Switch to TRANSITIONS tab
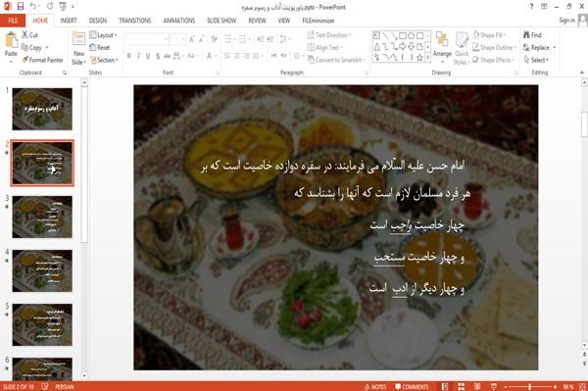This screenshot has height=391, width=588. point(135,21)
